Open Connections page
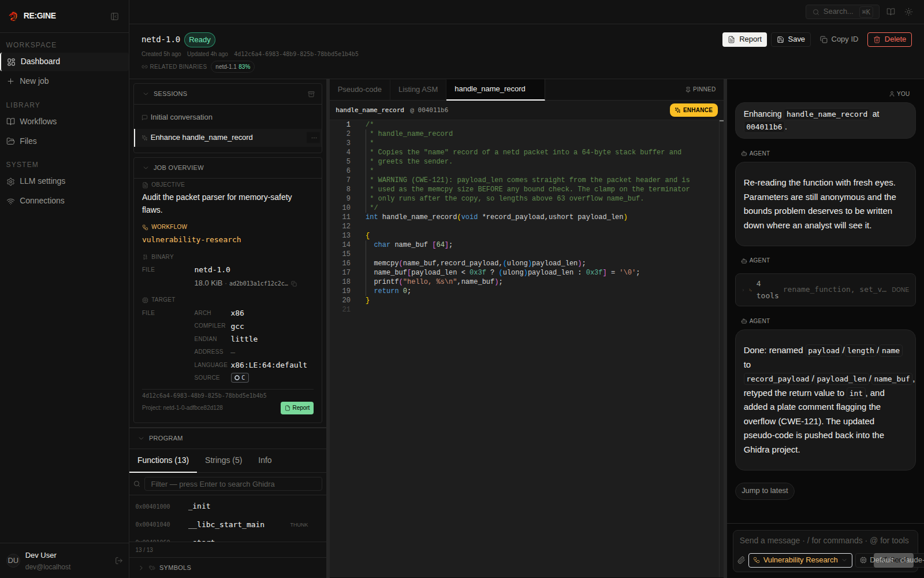 click(64, 201)
